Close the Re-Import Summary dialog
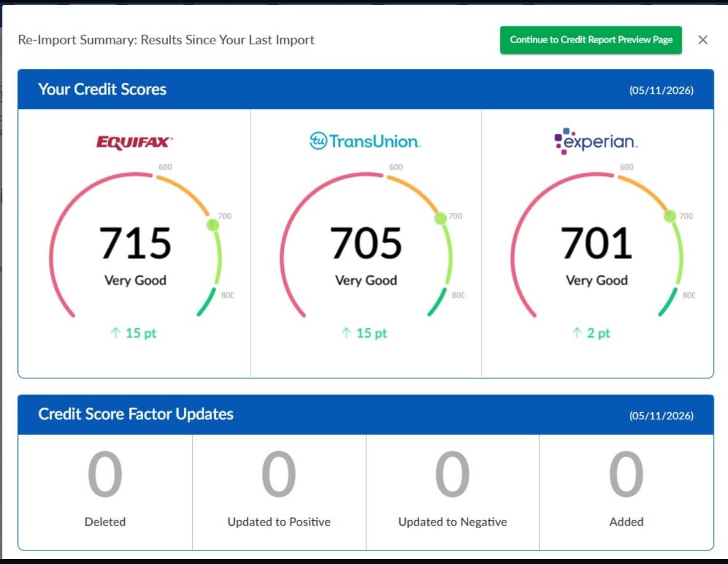 pos(703,40)
